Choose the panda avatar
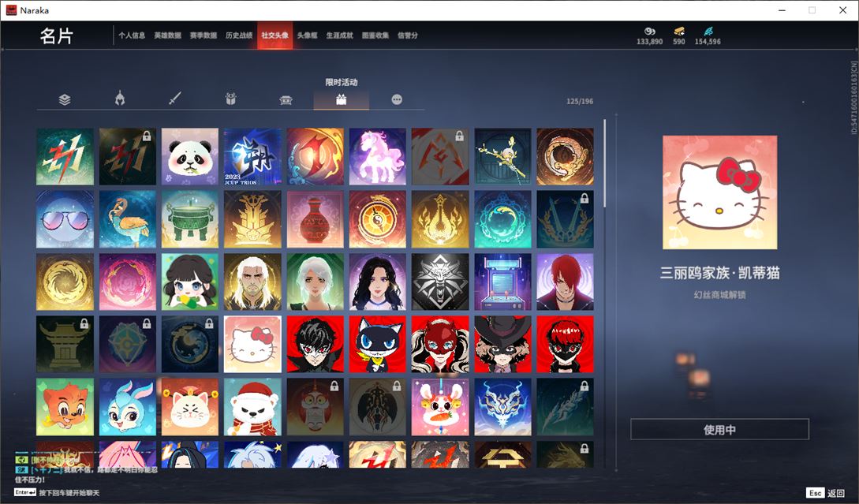 (190, 157)
